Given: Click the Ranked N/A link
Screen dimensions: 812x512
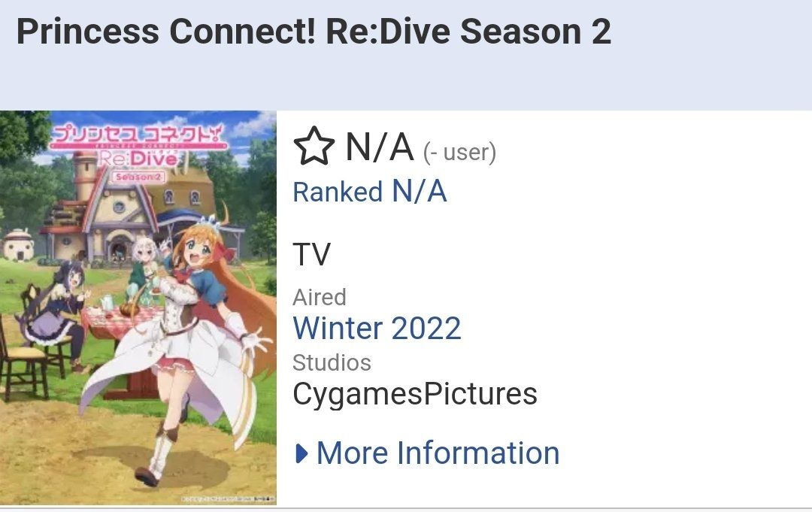Looking at the screenshot, I should coord(369,192).
